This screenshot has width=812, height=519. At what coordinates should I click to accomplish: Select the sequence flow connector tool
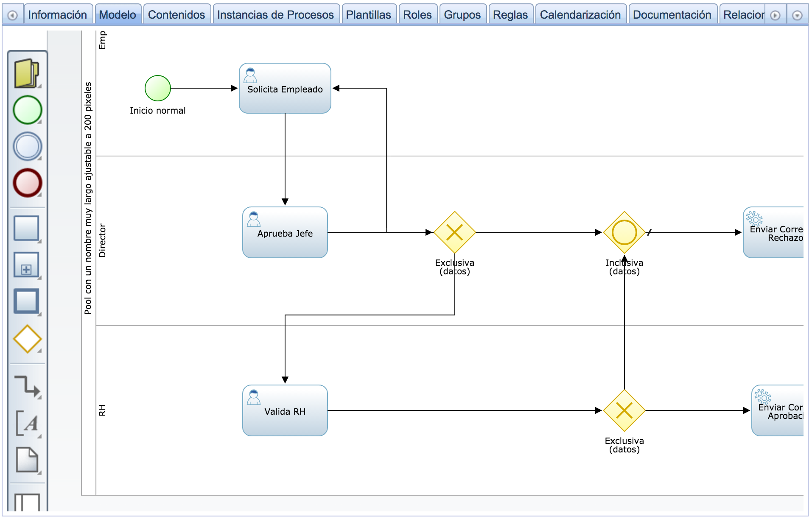point(27,386)
